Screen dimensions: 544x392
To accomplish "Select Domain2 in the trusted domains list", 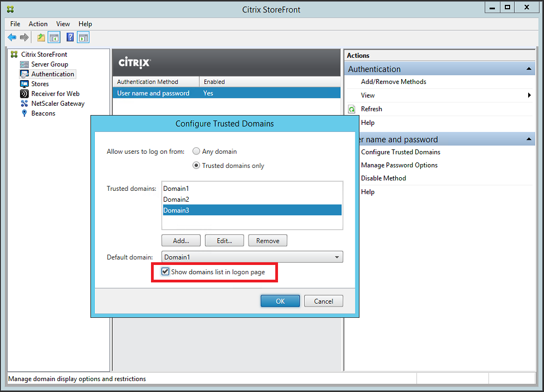I will [177, 200].
